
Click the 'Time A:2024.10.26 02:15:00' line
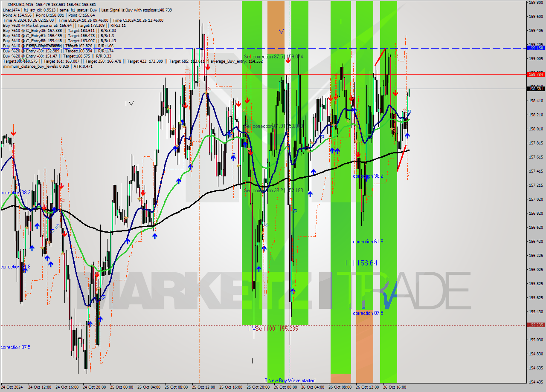click(28, 20)
